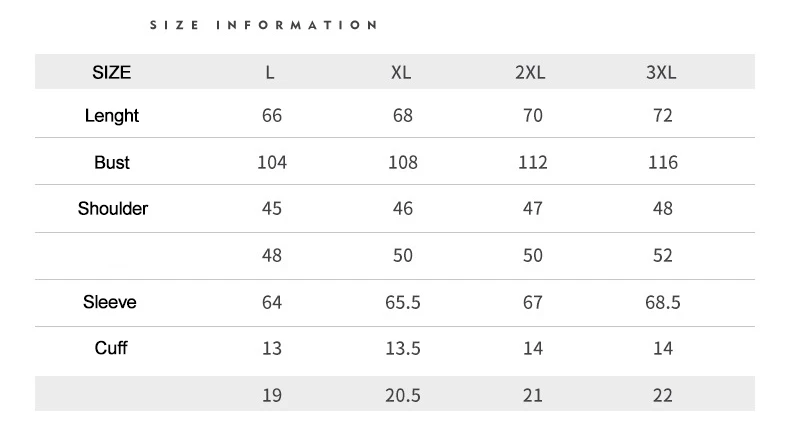This screenshot has height=428, width=790.
Task: Click the L size column header
Action: [270, 73]
